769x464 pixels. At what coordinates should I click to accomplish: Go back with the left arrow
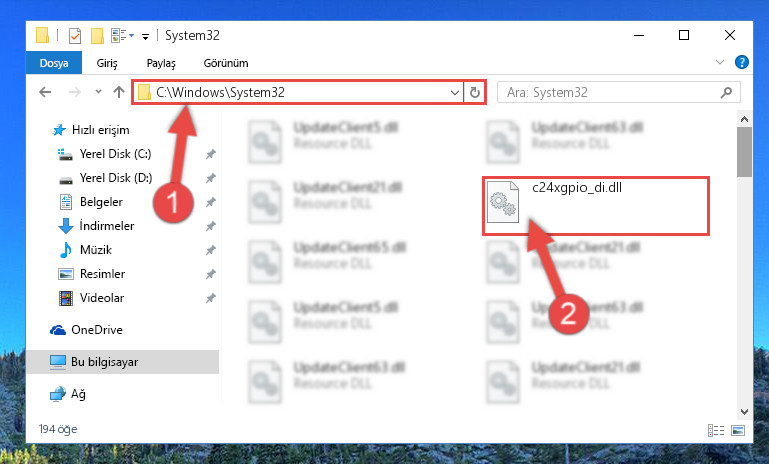pos(45,92)
